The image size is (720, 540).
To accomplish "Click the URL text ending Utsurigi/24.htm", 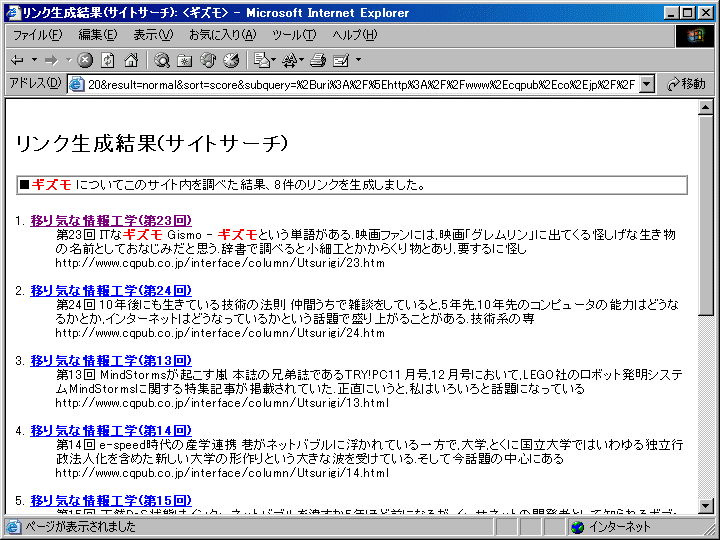I will (x=219, y=333).
